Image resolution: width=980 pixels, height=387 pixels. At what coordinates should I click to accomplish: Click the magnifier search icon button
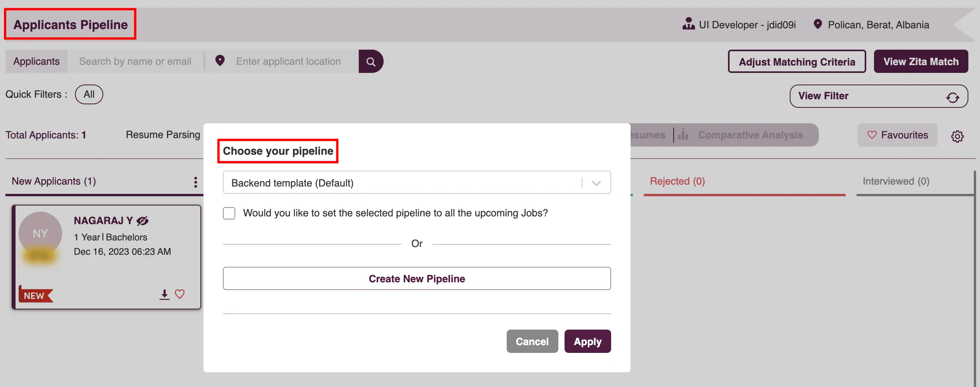tap(371, 62)
